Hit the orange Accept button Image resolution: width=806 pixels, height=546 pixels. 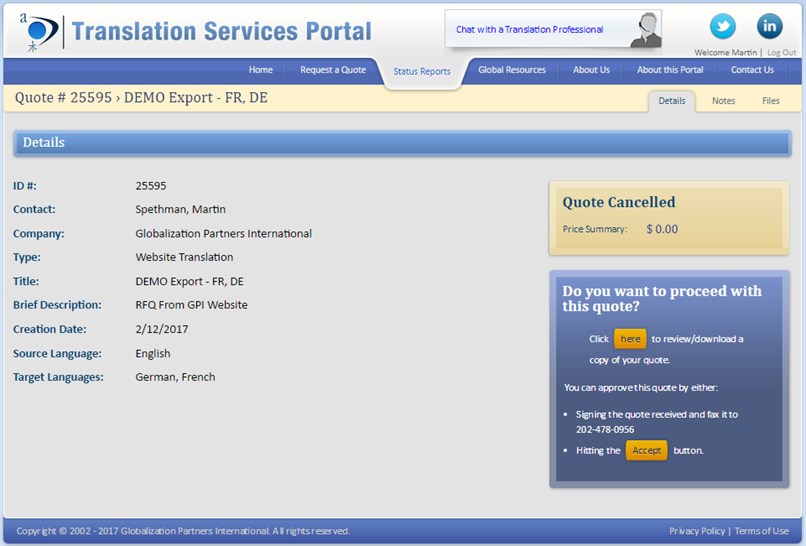coord(646,450)
